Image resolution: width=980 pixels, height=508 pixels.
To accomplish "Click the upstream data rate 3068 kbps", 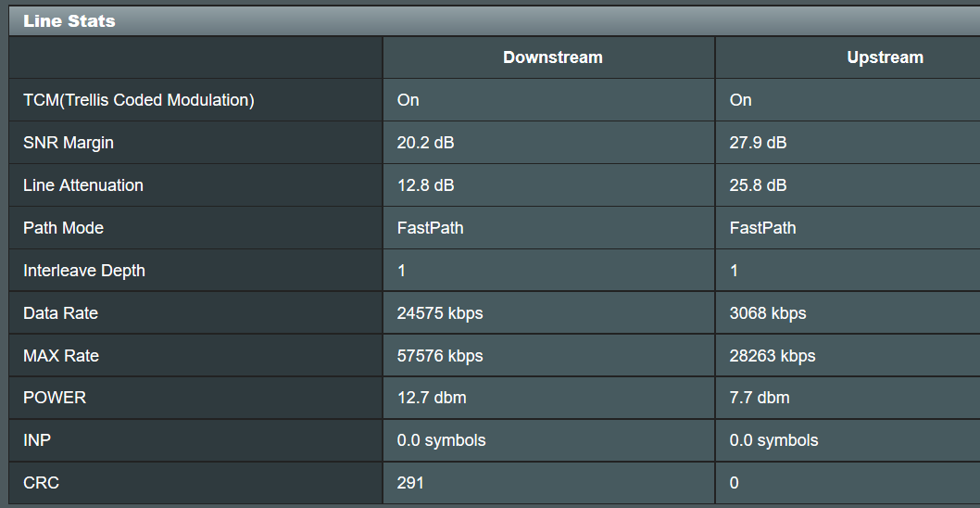I will (768, 312).
